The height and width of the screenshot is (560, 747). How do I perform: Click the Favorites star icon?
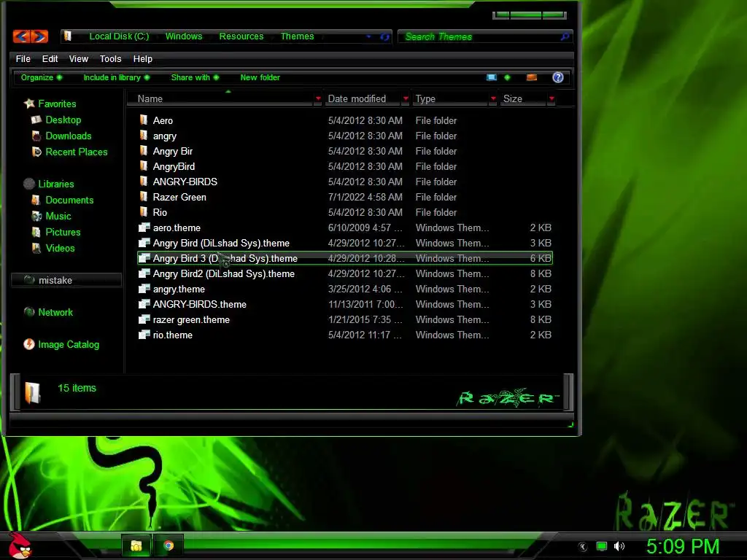pyautogui.click(x=29, y=104)
